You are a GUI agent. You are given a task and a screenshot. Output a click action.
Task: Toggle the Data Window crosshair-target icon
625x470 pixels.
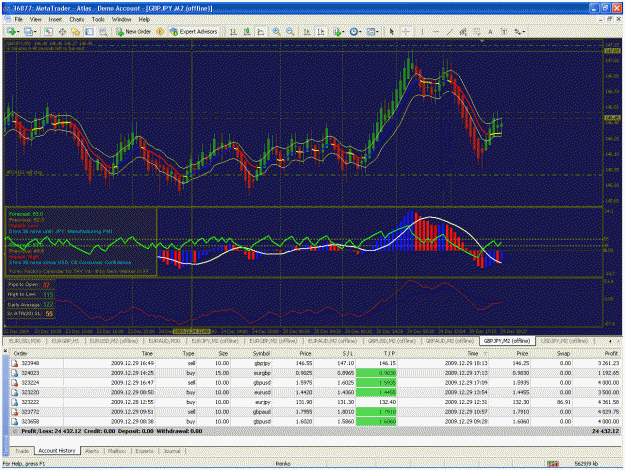tap(62, 31)
